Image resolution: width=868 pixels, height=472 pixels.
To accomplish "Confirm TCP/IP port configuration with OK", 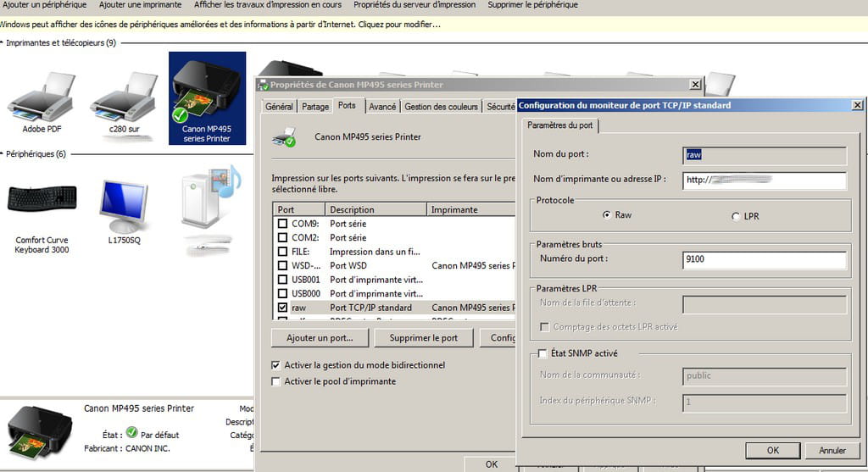I will click(x=773, y=451).
